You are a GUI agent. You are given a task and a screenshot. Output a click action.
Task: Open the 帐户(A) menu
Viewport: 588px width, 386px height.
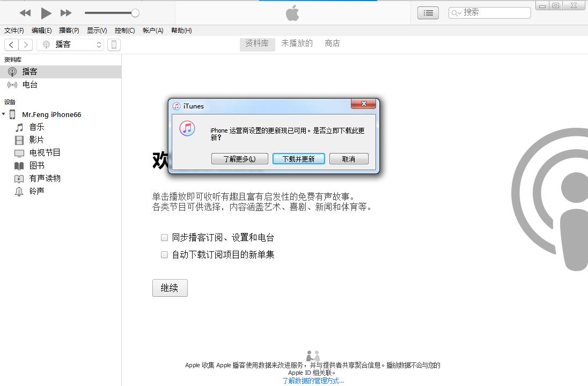pos(153,31)
